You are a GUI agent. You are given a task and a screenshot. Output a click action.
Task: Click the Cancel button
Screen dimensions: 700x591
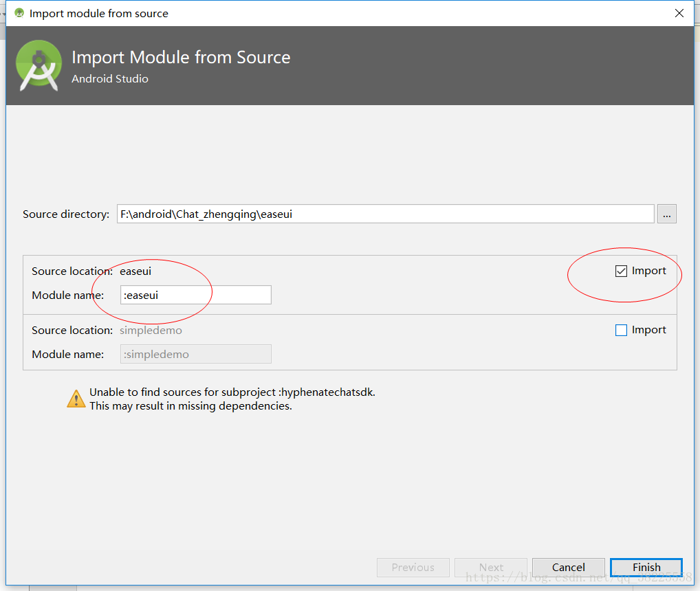click(568, 567)
